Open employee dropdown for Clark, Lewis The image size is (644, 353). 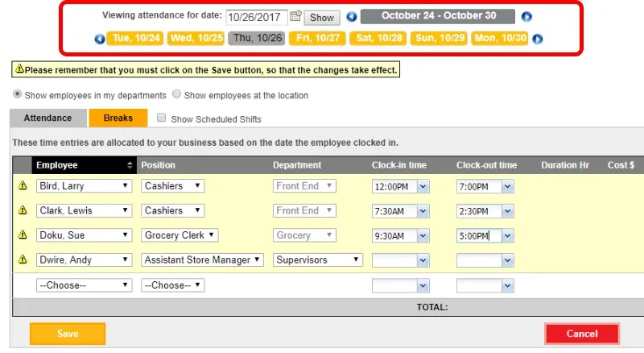pyautogui.click(x=85, y=210)
